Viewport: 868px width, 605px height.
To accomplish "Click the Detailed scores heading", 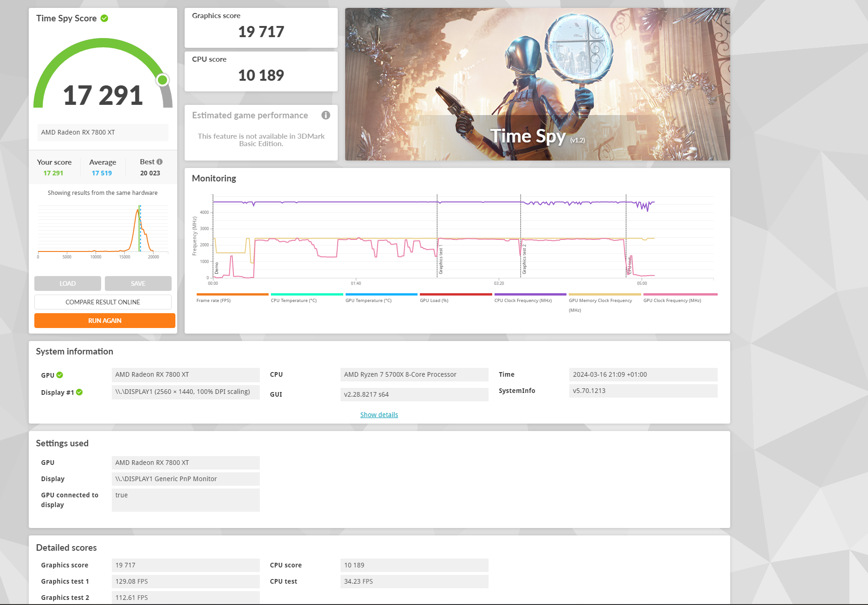I will click(66, 548).
